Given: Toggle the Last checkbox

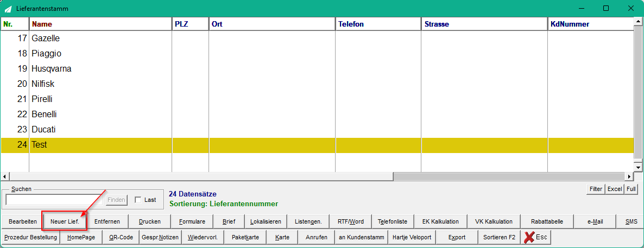Looking at the screenshot, I should 138,200.
